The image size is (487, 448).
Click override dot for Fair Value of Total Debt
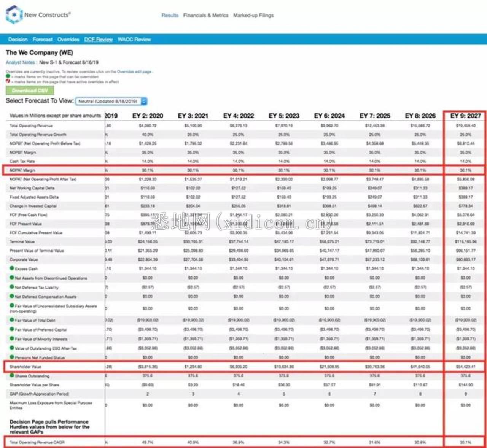click(12, 320)
